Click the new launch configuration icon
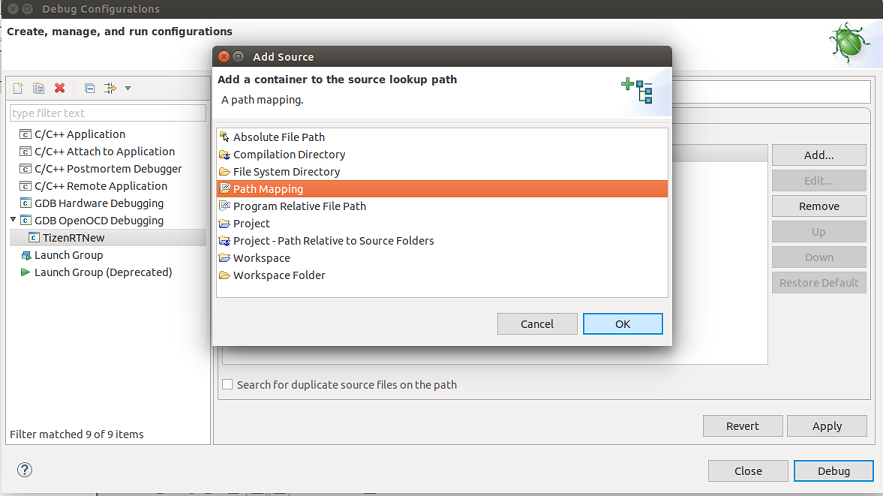Viewport: 883px width, 496px height. (17, 88)
